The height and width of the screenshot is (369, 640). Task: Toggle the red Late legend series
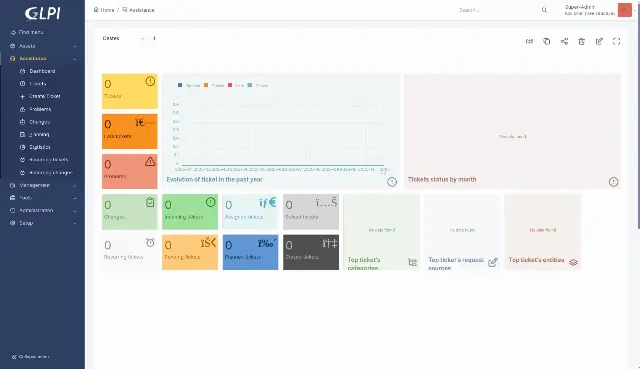236,85
